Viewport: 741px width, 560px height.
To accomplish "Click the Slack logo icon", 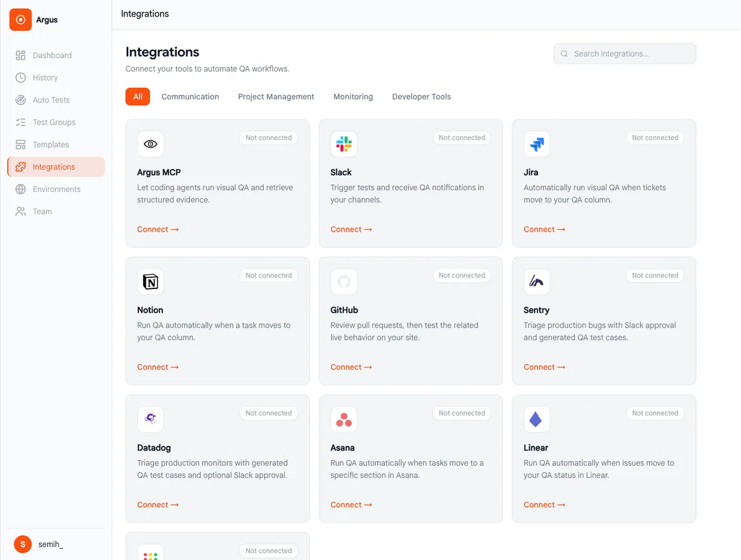I will click(x=344, y=144).
